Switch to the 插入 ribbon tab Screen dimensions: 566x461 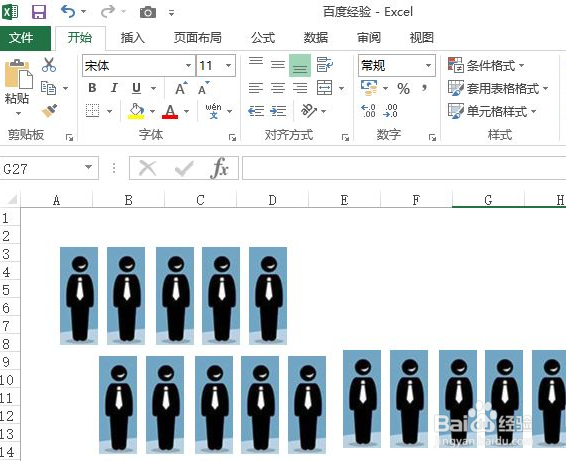coord(132,38)
